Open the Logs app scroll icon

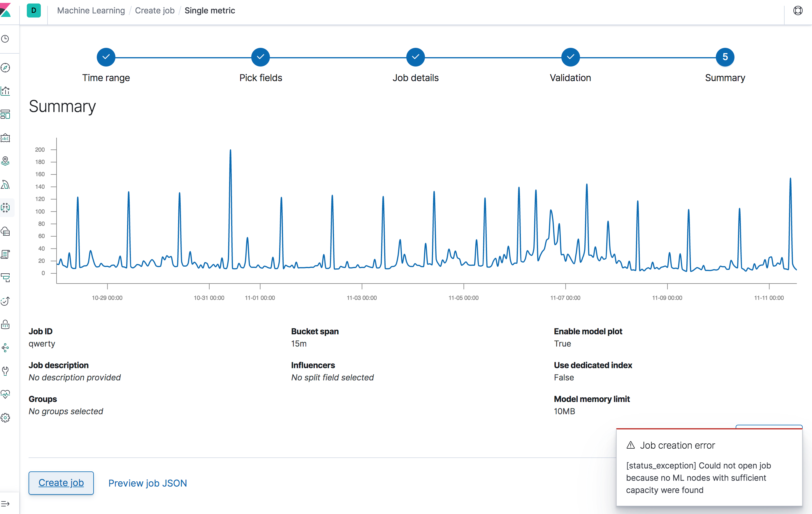pyautogui.click(x=6, y=254)
